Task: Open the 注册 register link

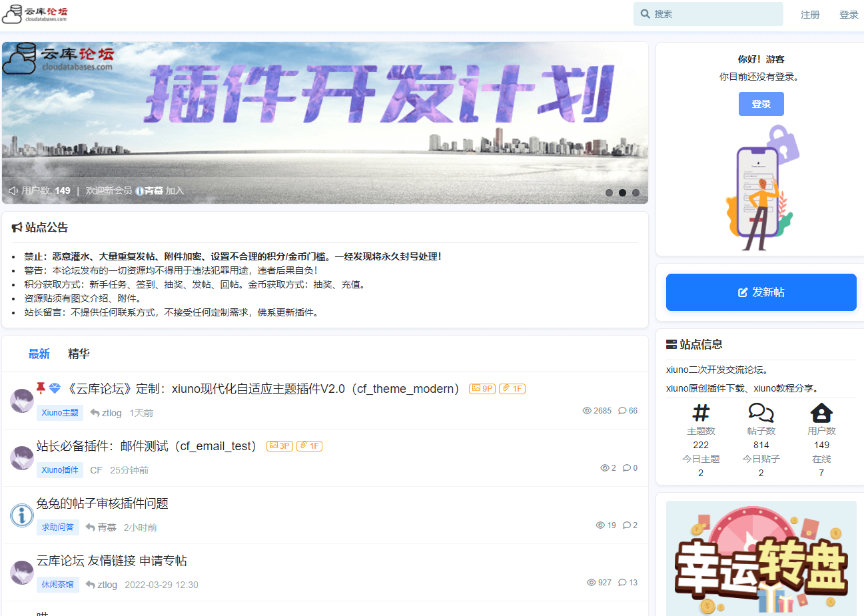Action: click(x=810, y=15)
